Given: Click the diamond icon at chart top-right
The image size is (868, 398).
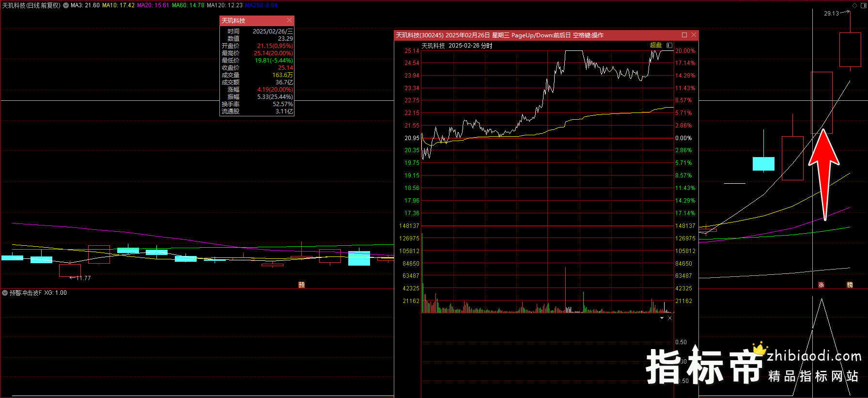Looking at the screenshot, I should [x=855, y=6].
